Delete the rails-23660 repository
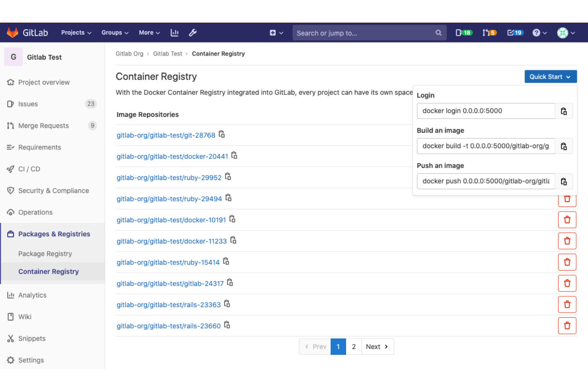588x392 pixels. [x=567, y=326]
